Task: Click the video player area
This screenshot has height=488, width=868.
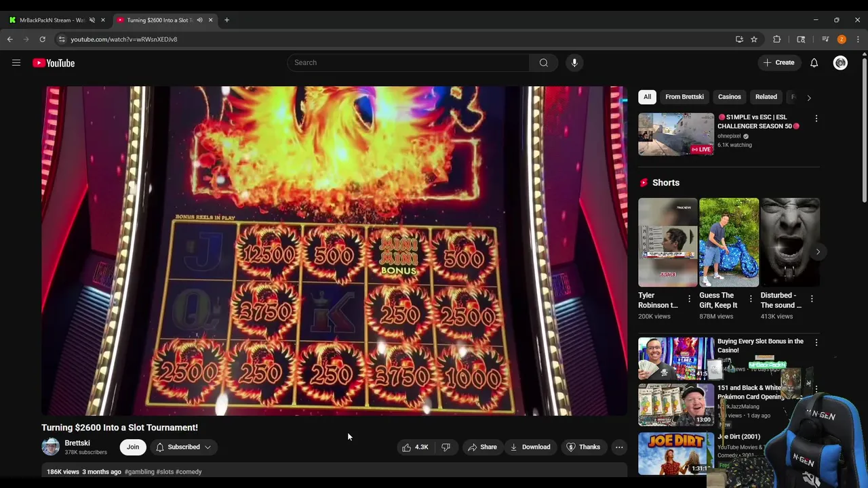Action: click(x=334, y=251)
